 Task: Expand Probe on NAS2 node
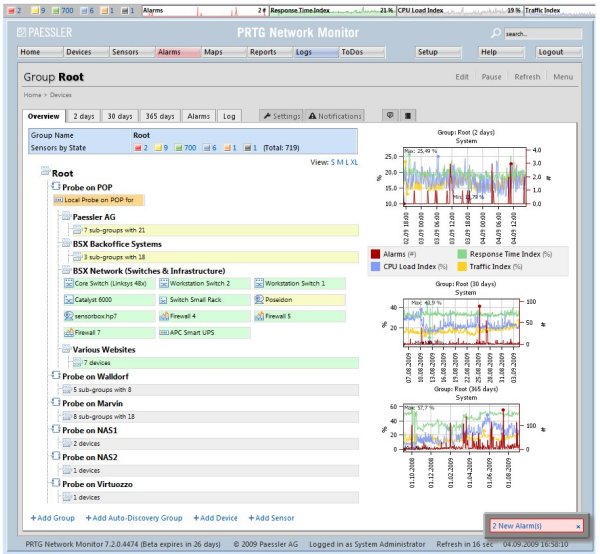[56, 456]
